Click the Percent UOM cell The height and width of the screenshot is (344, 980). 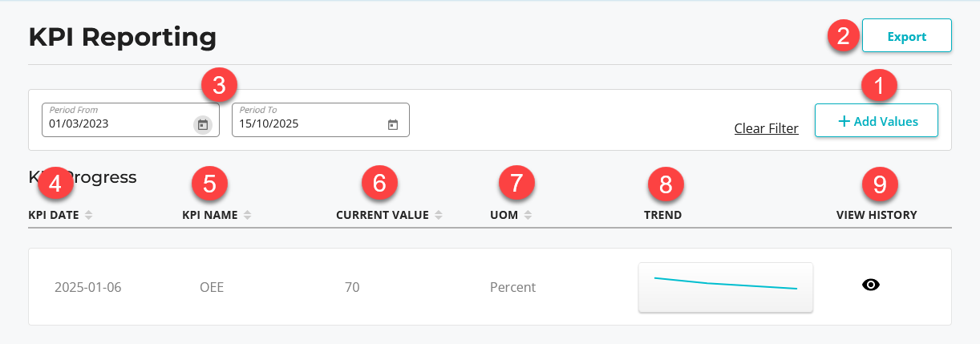512,287
